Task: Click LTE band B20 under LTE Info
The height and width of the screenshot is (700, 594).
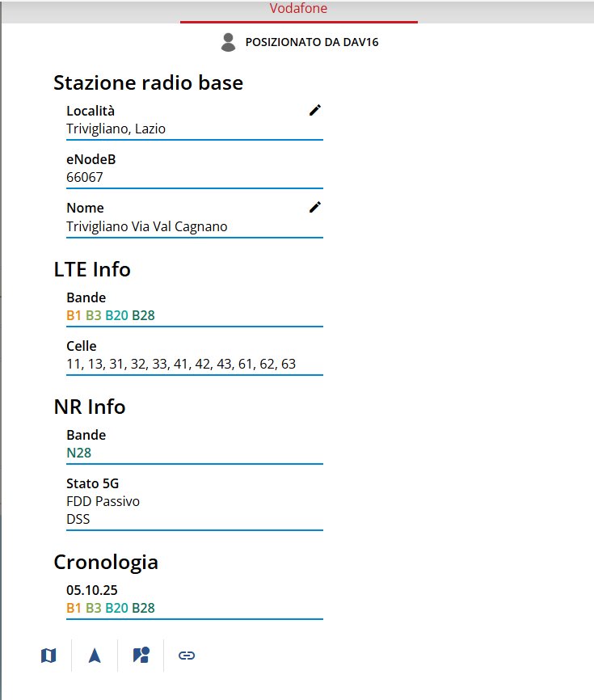Action: pos(116,315)
